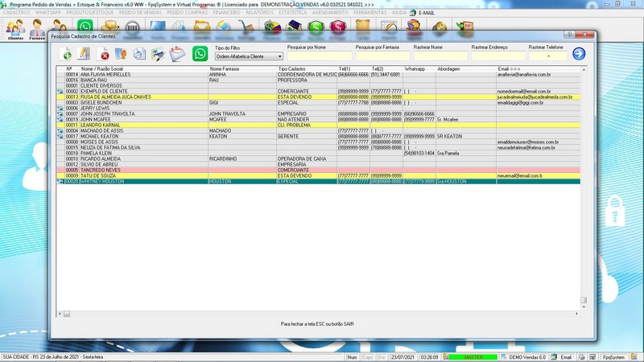Select row GISELE BUNDCHEN
This screenshot has width=644, height=362.
[x=318, y=103]
